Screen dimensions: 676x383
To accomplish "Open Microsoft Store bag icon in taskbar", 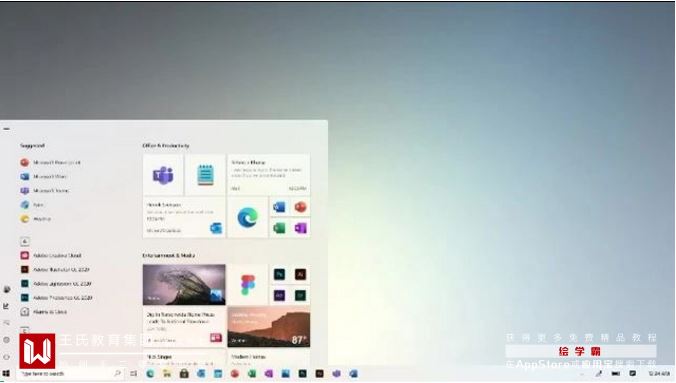I will pyautogui.click(x=184, y=374).
